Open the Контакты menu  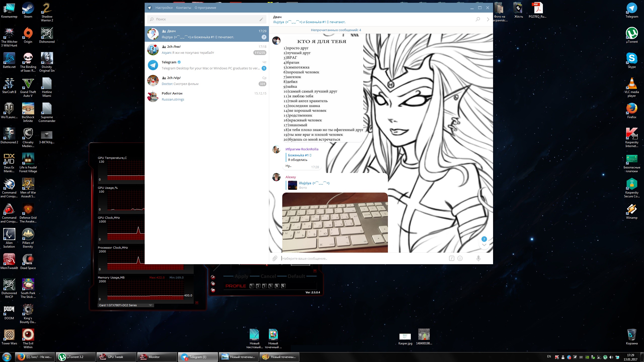[x=183, y=8]
